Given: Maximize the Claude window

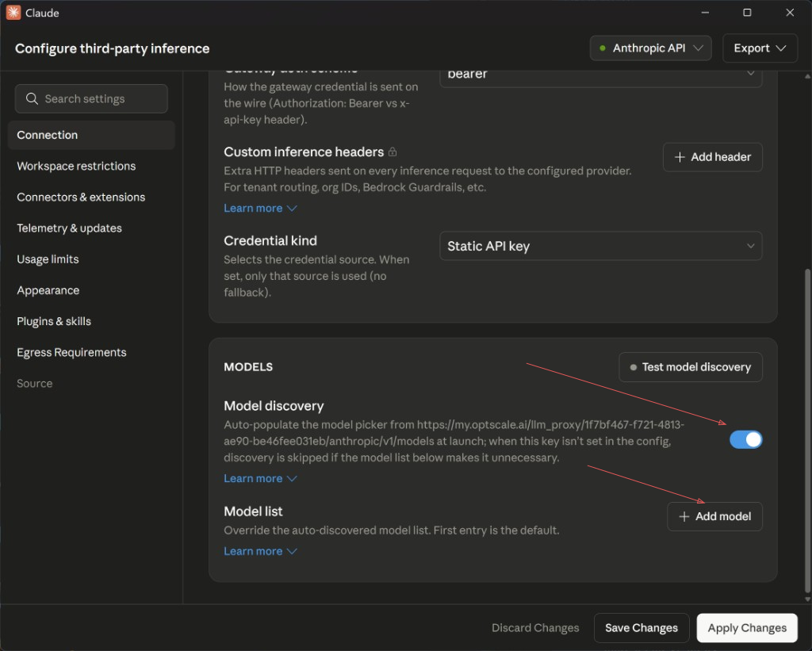Looking at the screenshot, I should 747,13.
